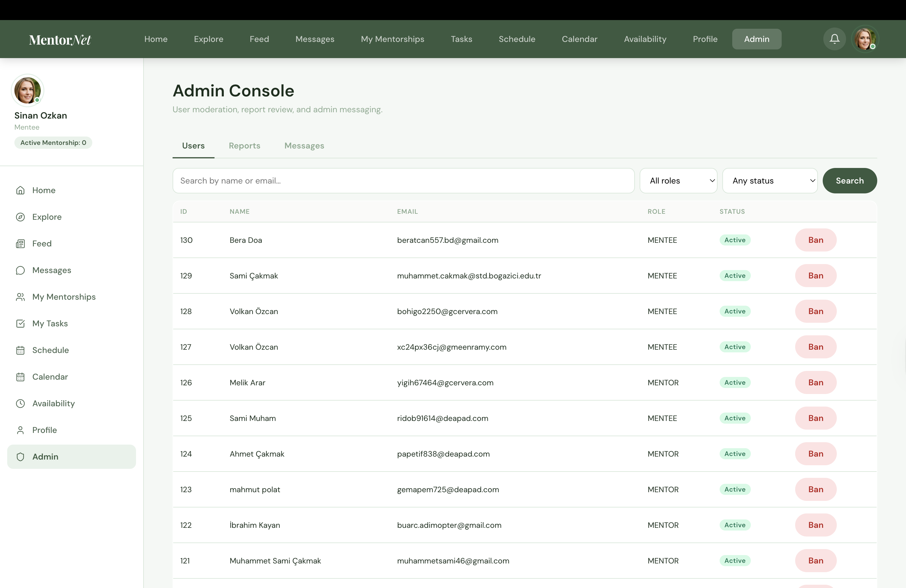
Task: Switch to the Users tab
Action: pyautogui.click(x=193, y=146)
